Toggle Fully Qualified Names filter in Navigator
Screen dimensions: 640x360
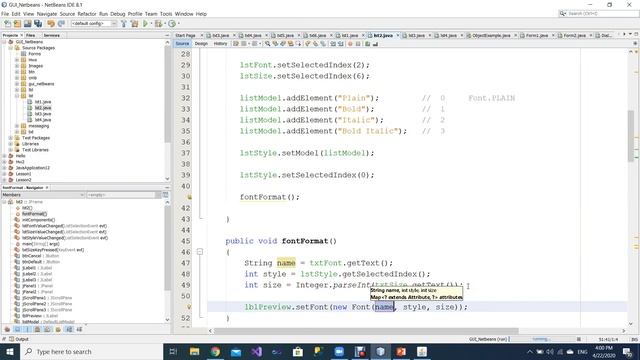(x=58, y=329)
